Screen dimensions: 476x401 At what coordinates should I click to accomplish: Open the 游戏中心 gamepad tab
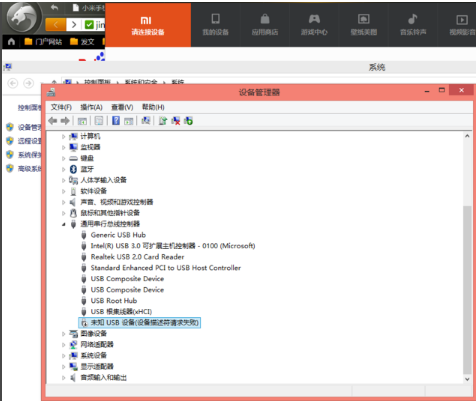(x=314, y=25)
